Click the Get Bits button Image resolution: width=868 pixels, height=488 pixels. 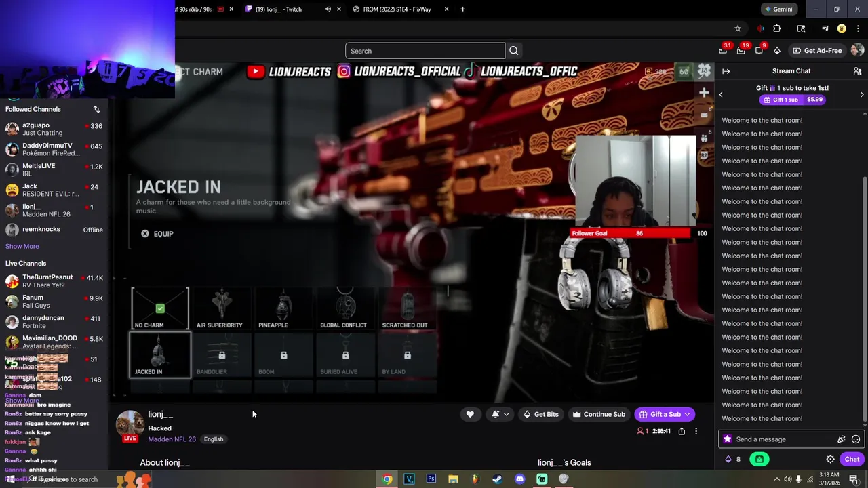point(540,414)
